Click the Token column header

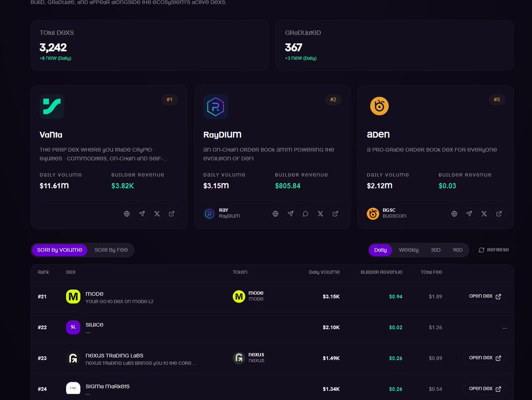tap(240, 272)
